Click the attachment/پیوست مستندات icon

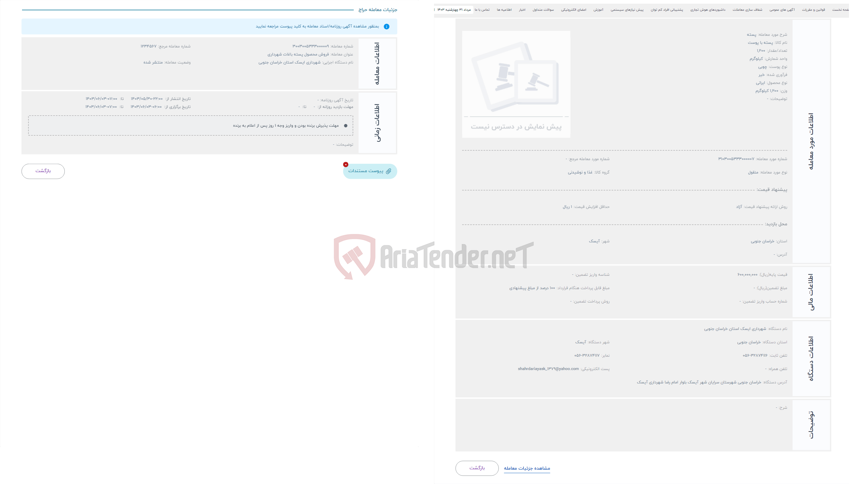click(x=370, y=171)
